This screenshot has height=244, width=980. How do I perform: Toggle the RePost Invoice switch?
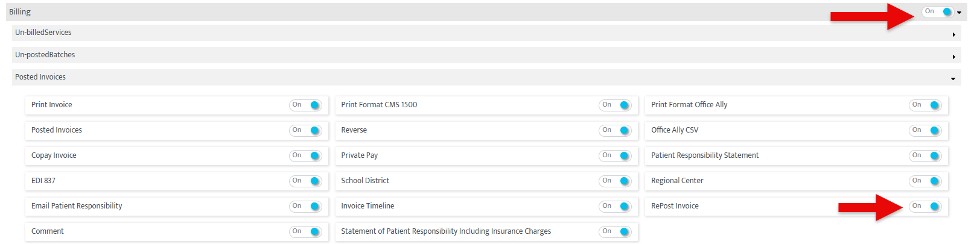tap(925, 207)
